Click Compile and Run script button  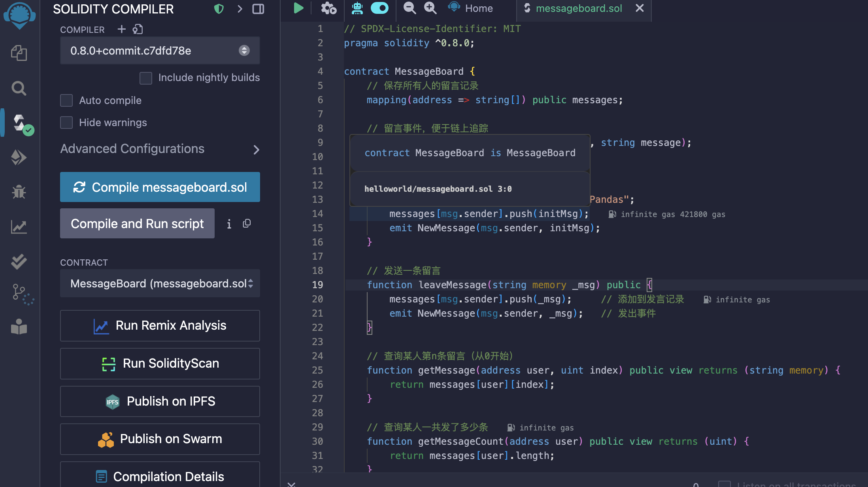(137, 223)
